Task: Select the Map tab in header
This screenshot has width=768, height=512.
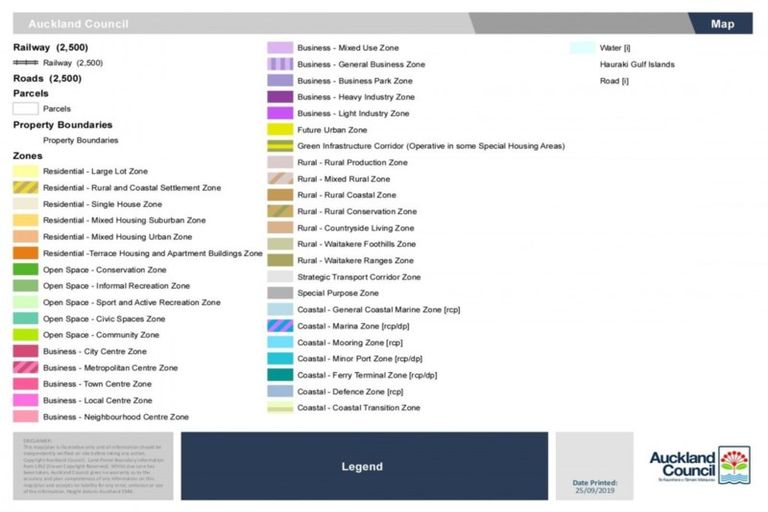Action: [722, 23]
